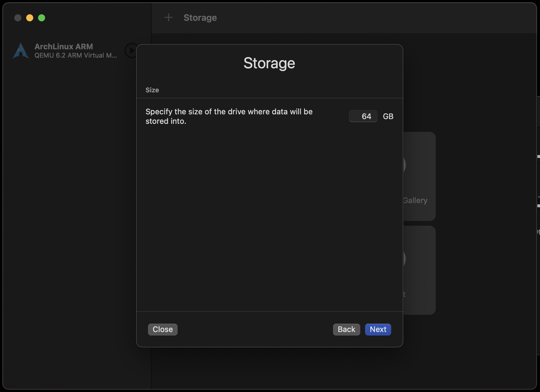The height and width of the screenshot is (392, 540).
Task: Zoom the window with the green button
Action: [42, 18]
